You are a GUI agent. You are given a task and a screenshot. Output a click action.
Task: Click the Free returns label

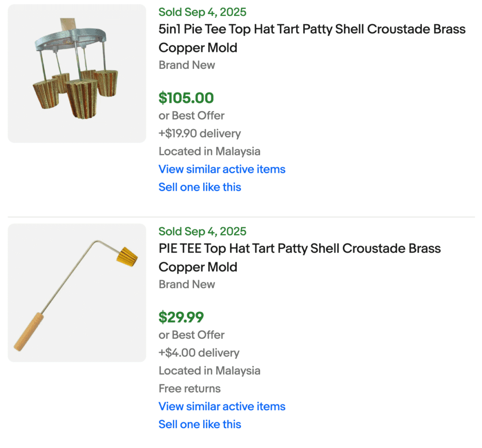189,388
